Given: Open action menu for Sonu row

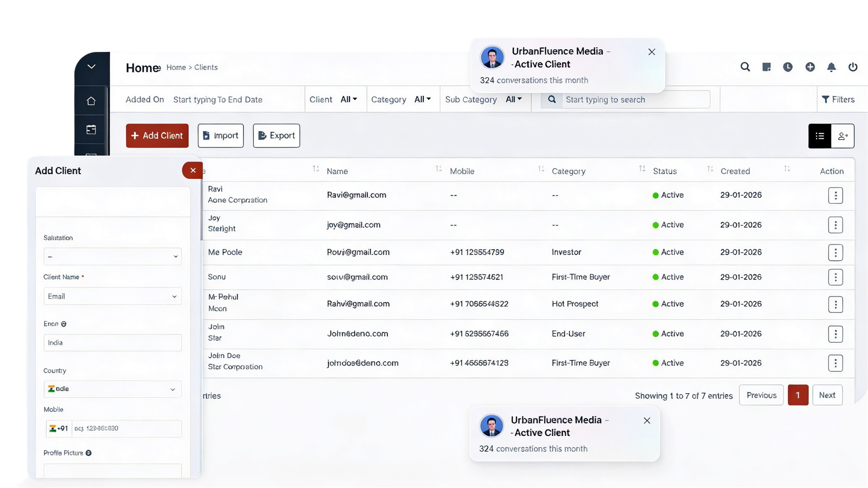Looking at the screenshot, I should (x=835, y=277).
